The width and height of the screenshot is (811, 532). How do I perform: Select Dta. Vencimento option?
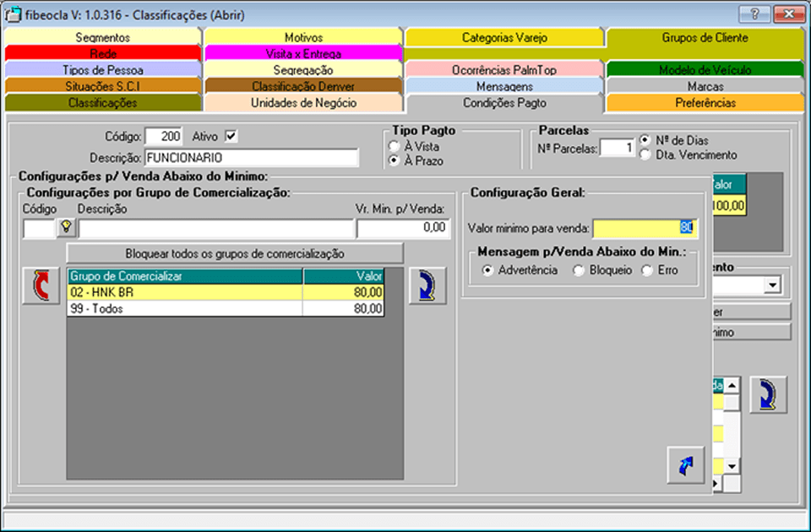click(645, 155)
